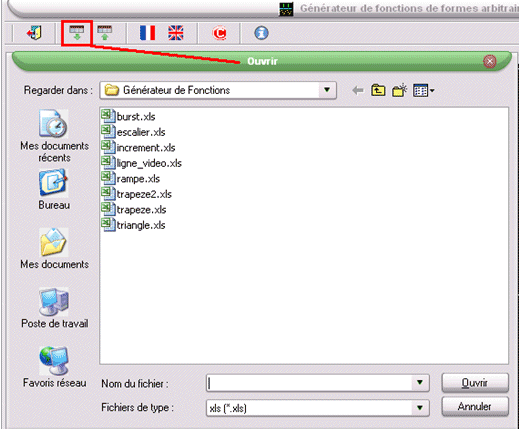Switch language with the UK flag icon

click(x=176, y=33)
